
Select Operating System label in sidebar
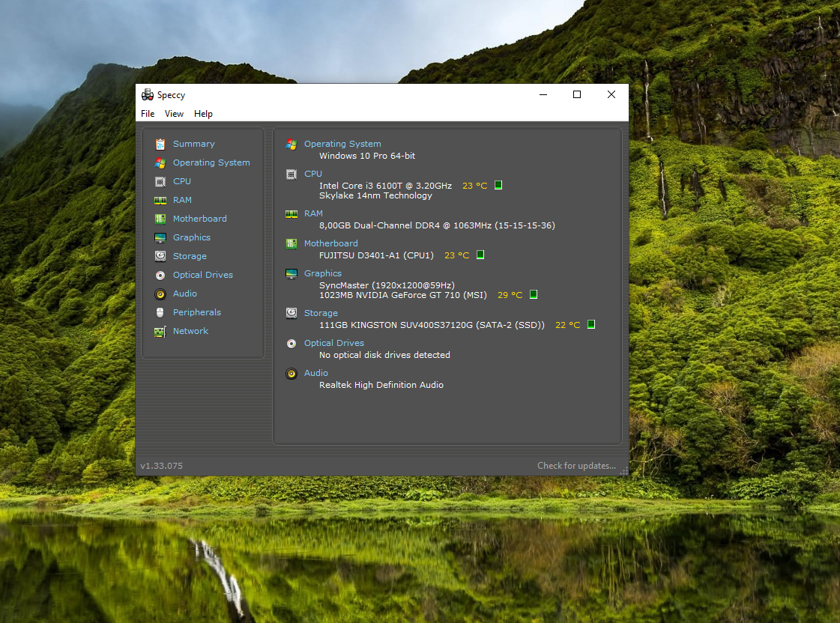211,162
